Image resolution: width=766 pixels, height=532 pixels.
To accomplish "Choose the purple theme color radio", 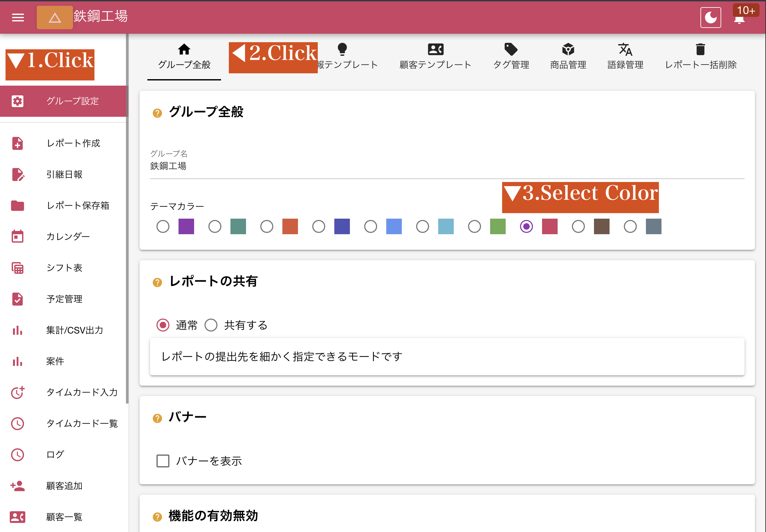I will [163, 227].
